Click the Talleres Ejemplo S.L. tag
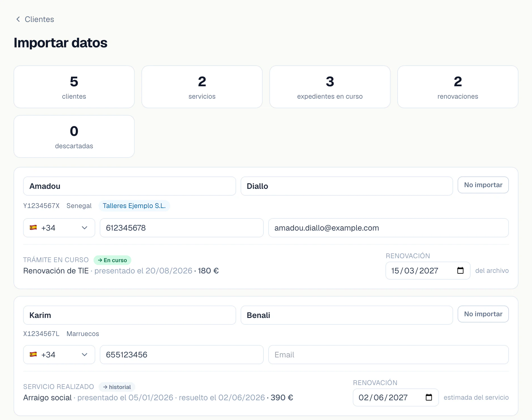The image size is (532, 420). [134, 206]
